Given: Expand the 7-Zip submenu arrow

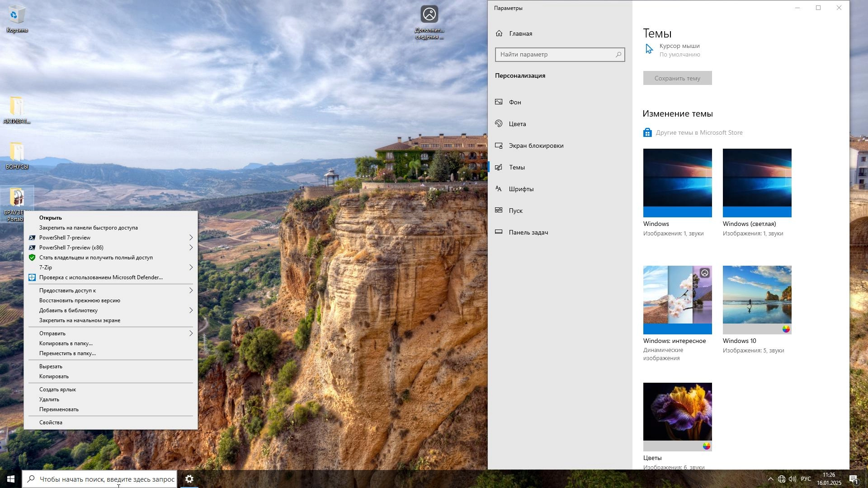Looking at the screenshot, I should pos(191,267).
